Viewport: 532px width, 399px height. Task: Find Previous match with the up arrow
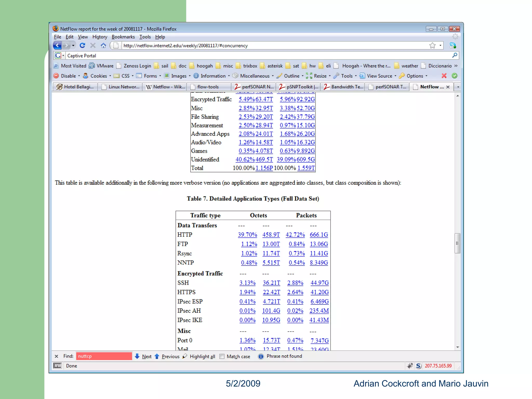coord(157,356)
